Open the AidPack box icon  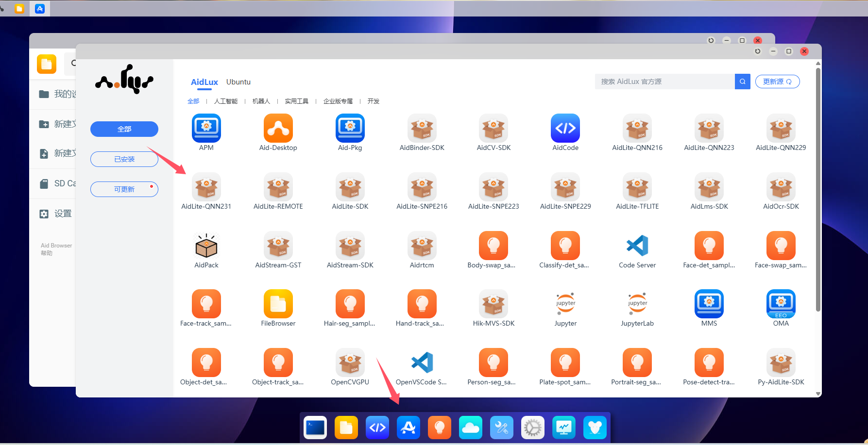tap(206, 246)
